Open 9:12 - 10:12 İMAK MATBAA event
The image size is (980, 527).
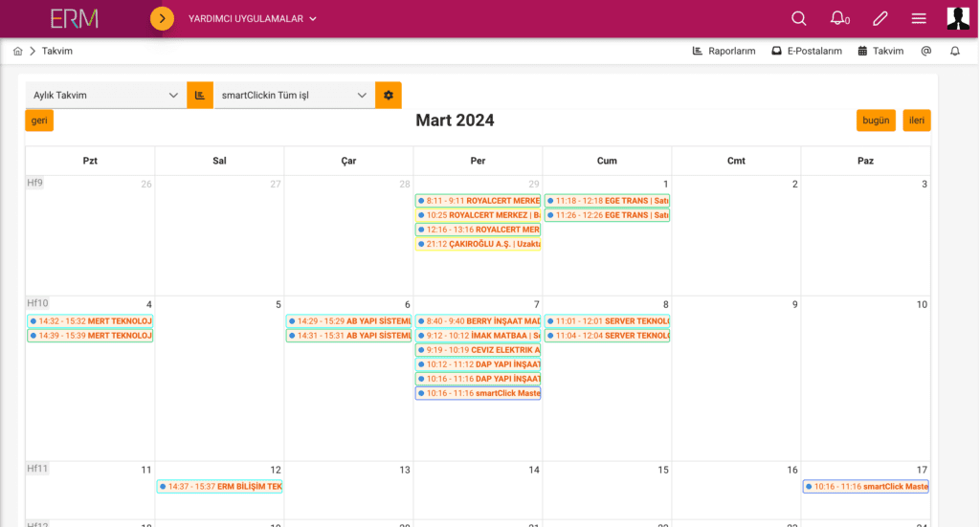(479, 336)
